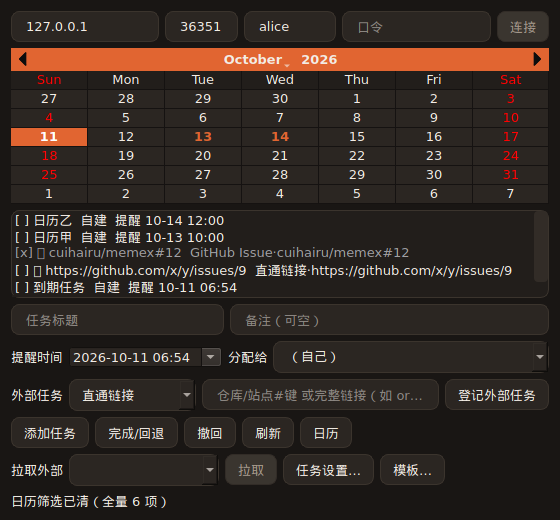Screen dimensions: 560x520
Task: Click the 2026 year field
Action: [x=319, y=60]
